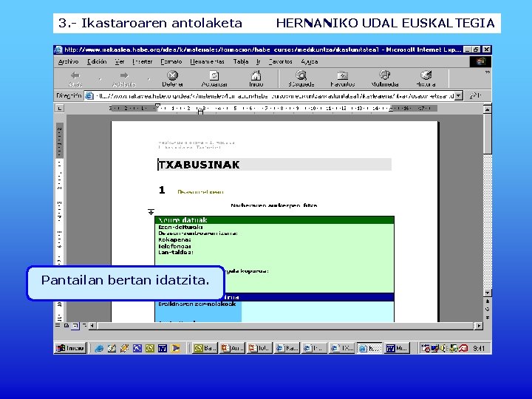
Task: Click the volume speaker tray icon
Action: [x=445, y=348]
